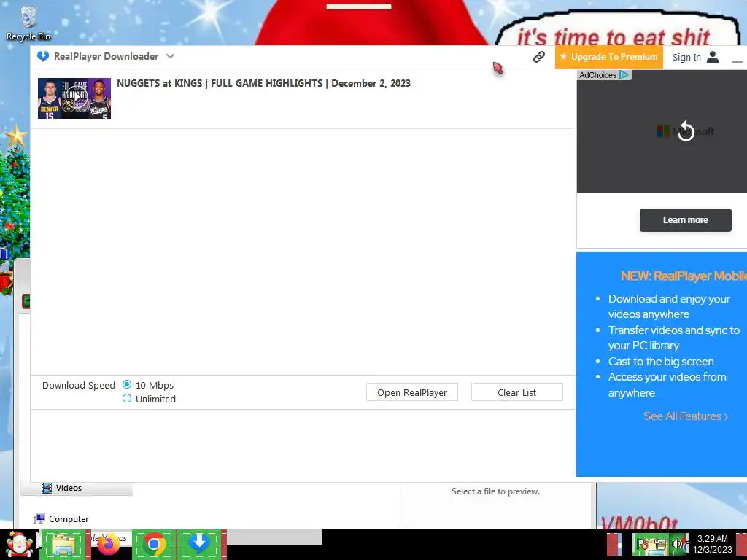
Task: Click volume speaker tray icon
Action: 677,544
